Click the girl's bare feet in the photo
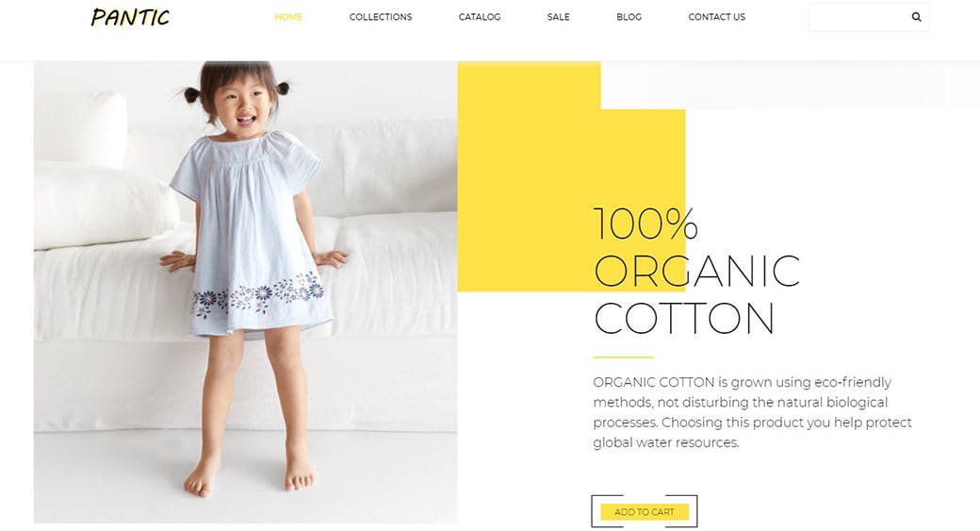This screenshot has height=531, width=980. point(249,476)
